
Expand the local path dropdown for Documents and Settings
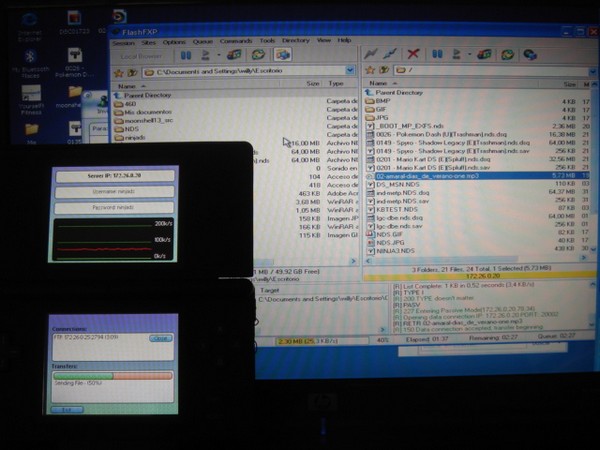[350, 70]
